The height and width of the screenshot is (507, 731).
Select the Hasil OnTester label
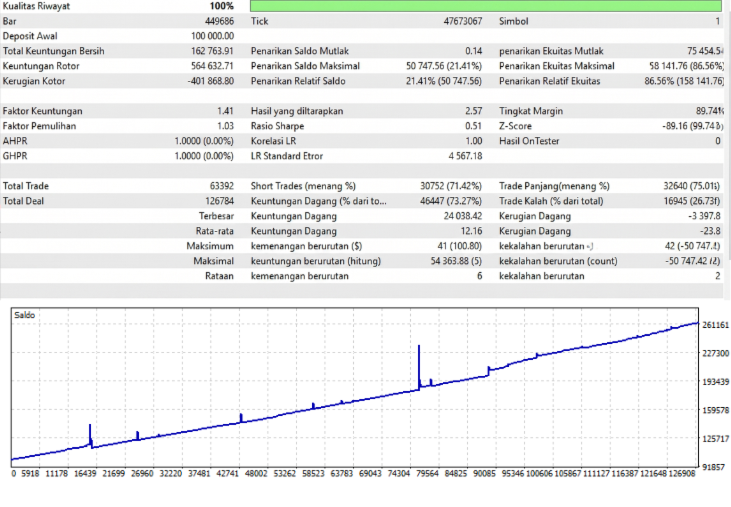529,141
